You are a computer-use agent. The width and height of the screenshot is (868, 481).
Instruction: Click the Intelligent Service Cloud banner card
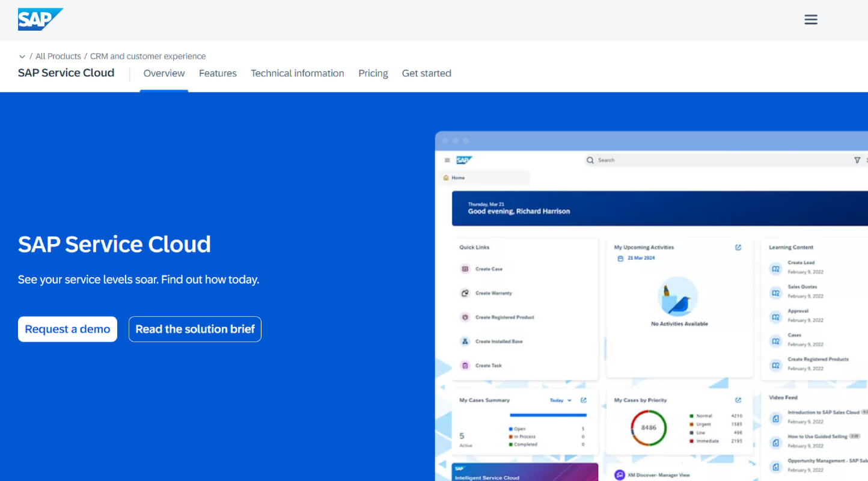[x=525, y=472]
